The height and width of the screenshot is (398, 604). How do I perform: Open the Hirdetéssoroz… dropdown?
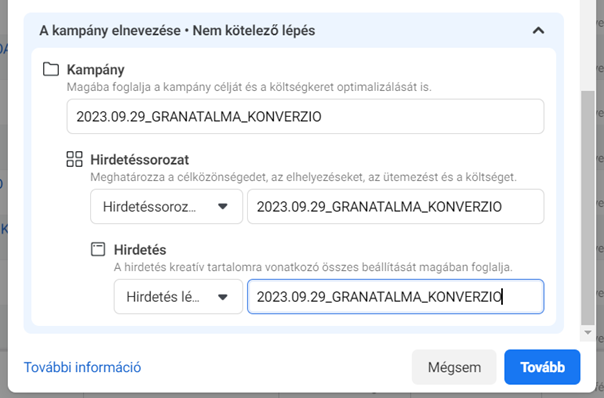166,207
